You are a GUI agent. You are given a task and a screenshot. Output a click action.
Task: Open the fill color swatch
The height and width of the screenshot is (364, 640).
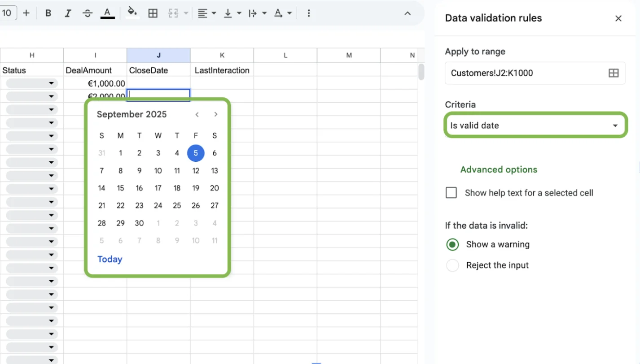pos(131,13)
